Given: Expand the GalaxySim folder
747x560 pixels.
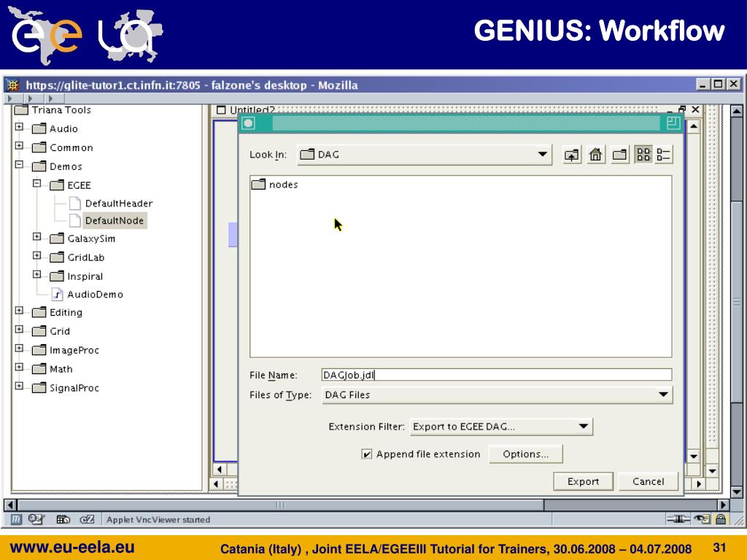Looking at the screenshot, I should [x=36, y=237].
